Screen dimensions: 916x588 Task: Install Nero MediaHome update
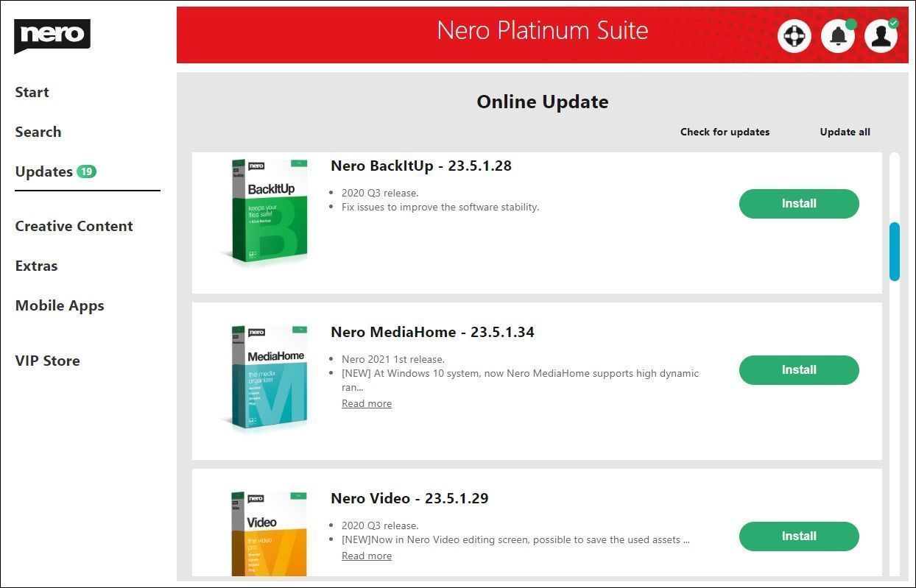(x=799, y=370)
